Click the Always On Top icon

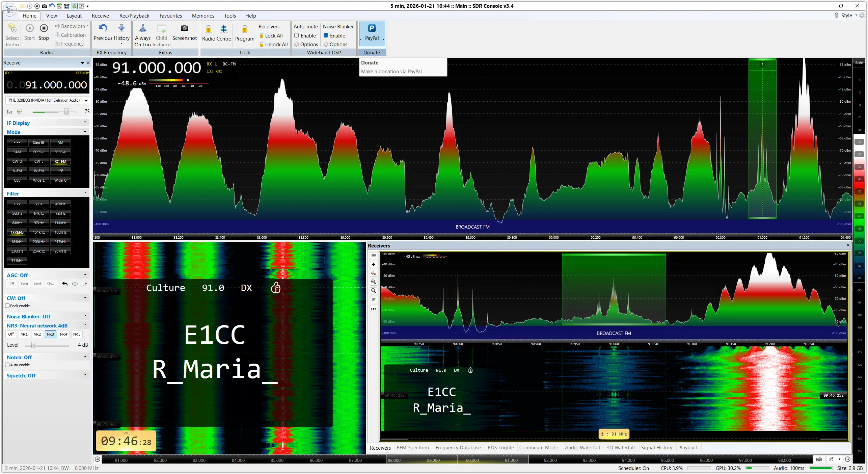142,28
